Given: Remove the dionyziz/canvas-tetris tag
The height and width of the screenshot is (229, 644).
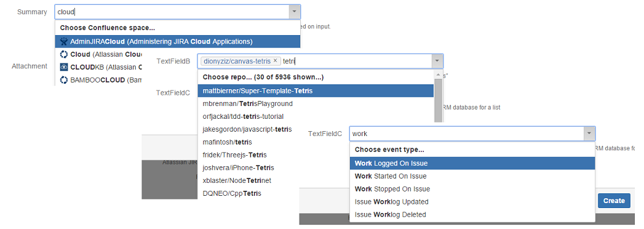Looking at the screenshot, I should [x=276, y=60].
